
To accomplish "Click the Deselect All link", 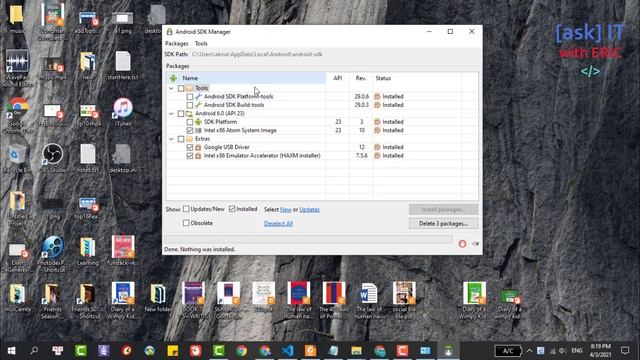I will tap(278, 224).
